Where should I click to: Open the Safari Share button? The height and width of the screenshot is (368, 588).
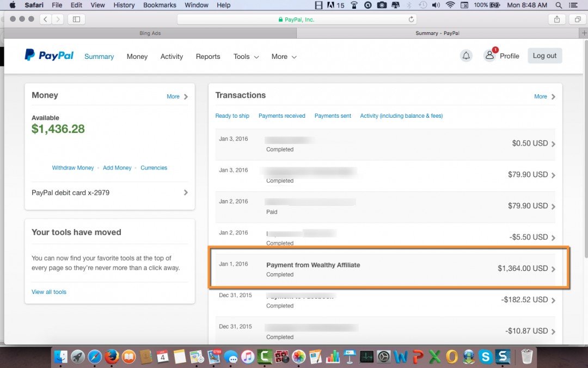tap(557, 19)
